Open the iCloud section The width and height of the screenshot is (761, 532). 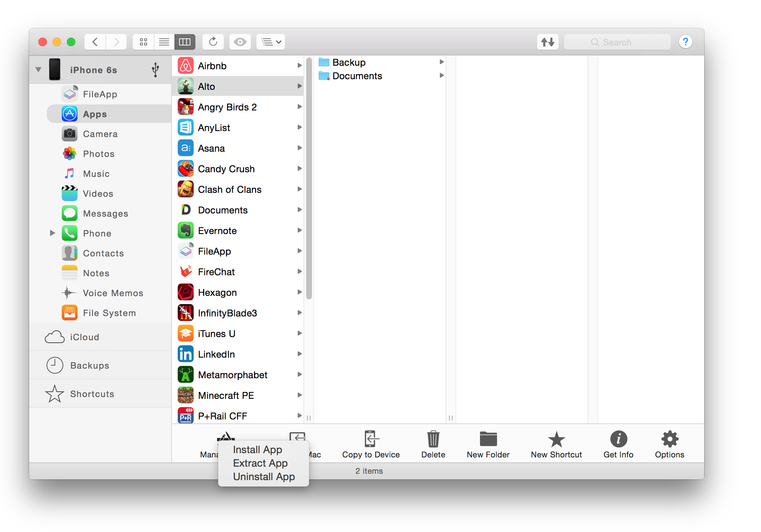point(100,337)
